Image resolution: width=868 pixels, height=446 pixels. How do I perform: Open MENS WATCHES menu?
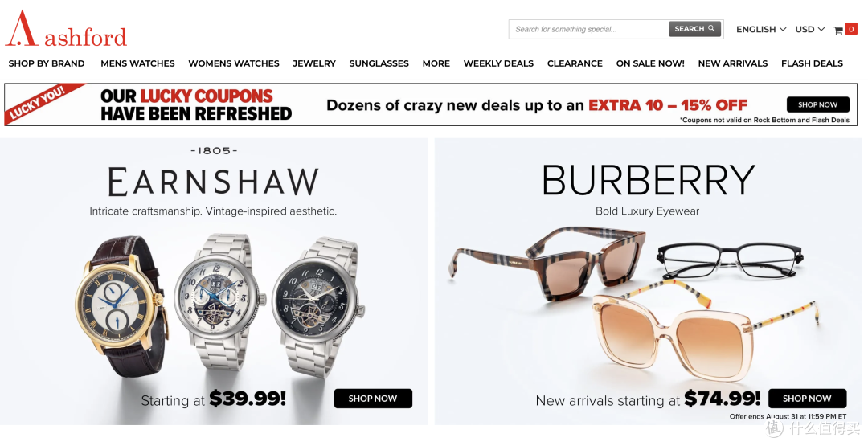click(x=138, y=63)
